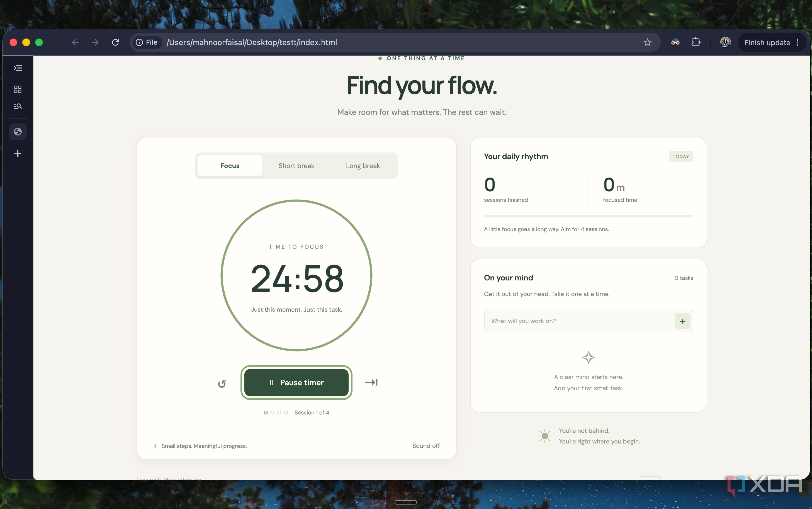
Task: Open the three-dot browser menu
Action: pos(798,42)
